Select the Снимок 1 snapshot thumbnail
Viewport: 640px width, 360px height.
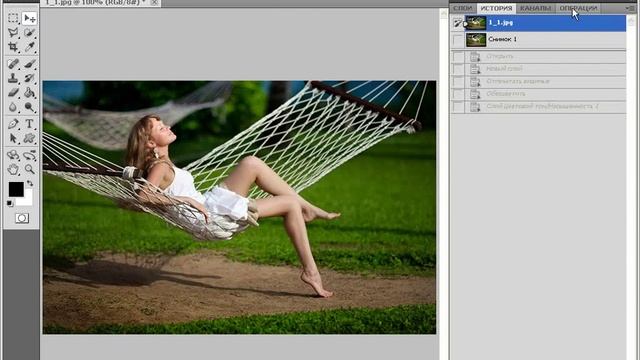coord(476,40)
